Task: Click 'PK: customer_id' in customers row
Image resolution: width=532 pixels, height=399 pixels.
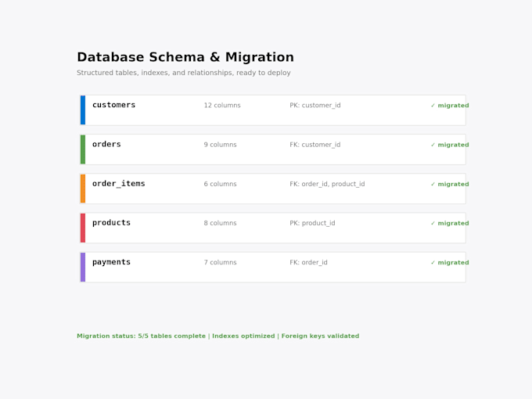Action: [x=315, y=106]
